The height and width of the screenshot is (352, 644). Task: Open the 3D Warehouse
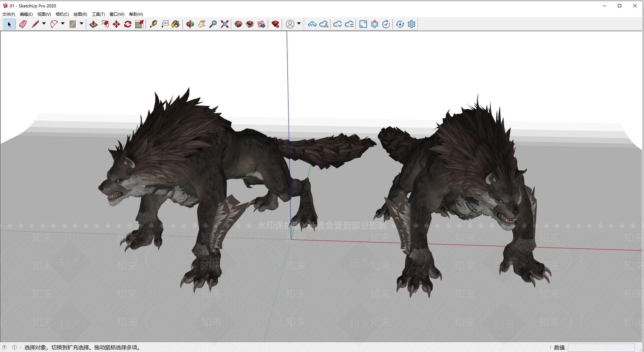[x=238, y=25]
